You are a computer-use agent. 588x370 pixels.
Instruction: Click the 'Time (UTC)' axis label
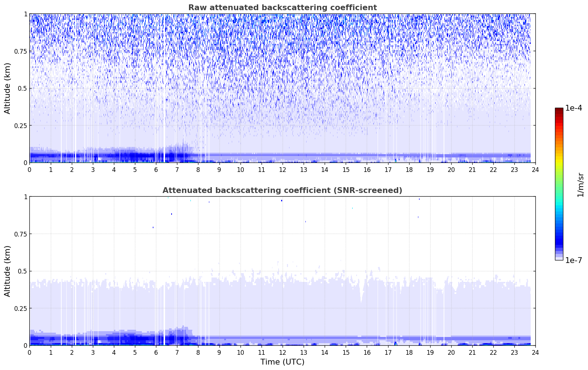[x=282, y=362]
